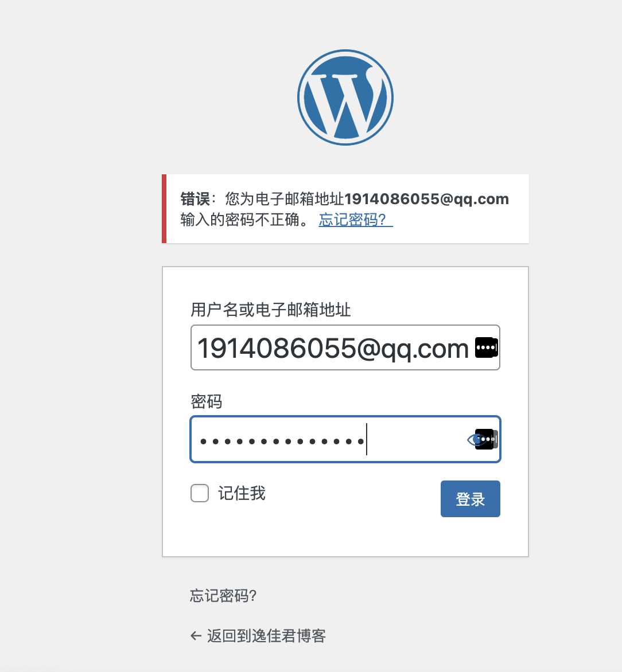Open password manager icon in username field
622x672 pixels.
487,347
